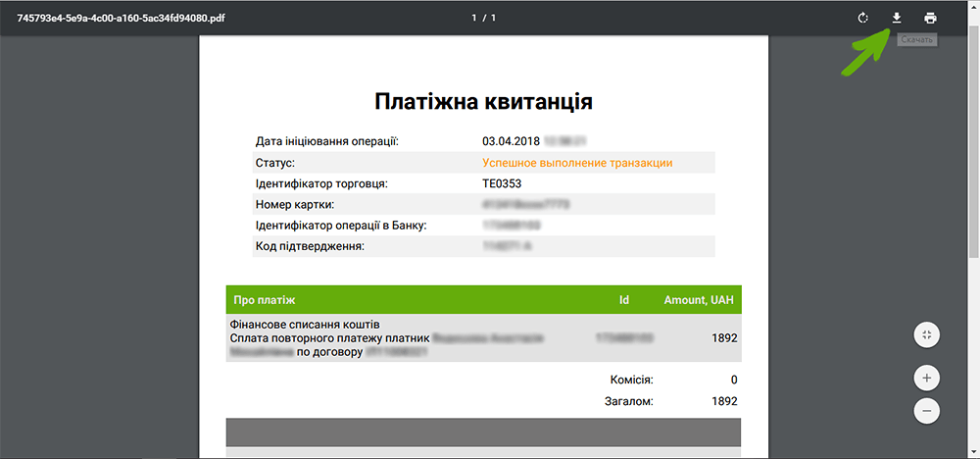Image resolution: width=980 pixels, height=459 pixels.
Task: Click the "Ідентифікатор торговця:" label
Action: click(321, 183)
